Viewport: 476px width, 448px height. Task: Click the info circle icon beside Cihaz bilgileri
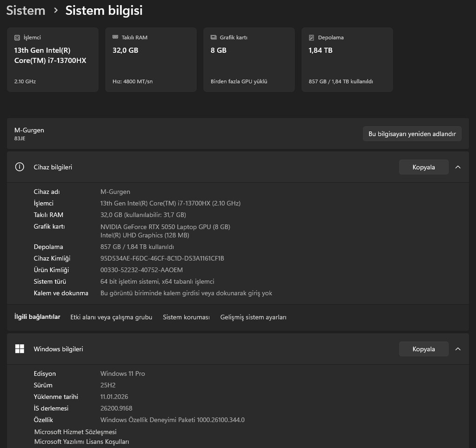(20, 167)
